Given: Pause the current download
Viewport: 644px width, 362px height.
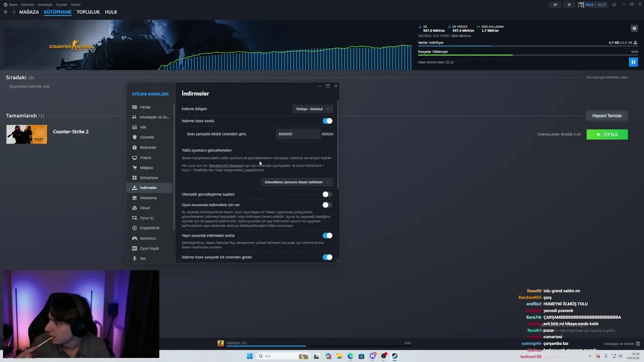Looking at the screenshot, I should (633, 62).
